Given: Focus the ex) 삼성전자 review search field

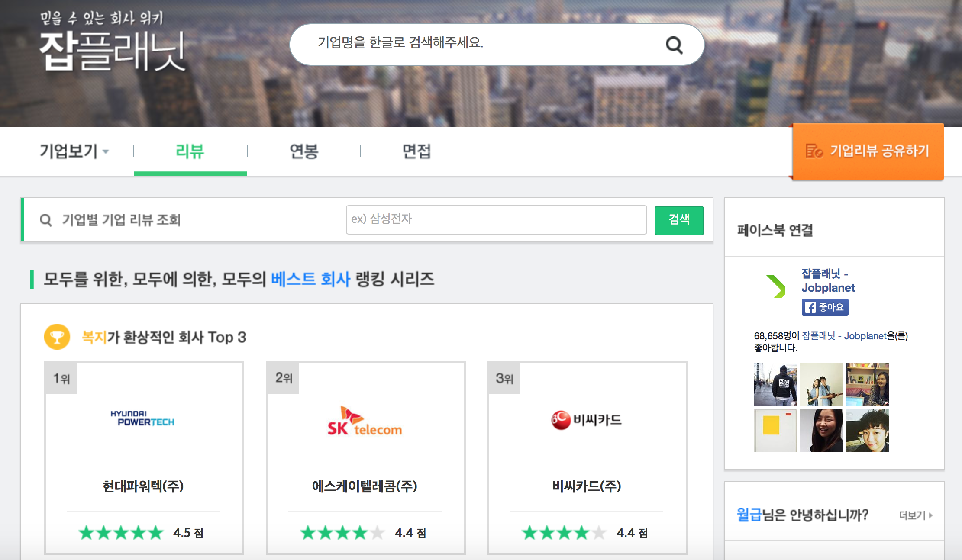Looking at the screenshot, I should pyautogui.click(x=496, y=219).
